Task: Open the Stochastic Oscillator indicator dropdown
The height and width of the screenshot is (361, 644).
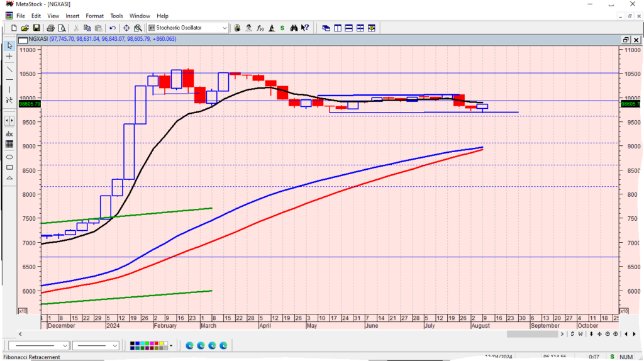Action: click(x=225, y=28)
